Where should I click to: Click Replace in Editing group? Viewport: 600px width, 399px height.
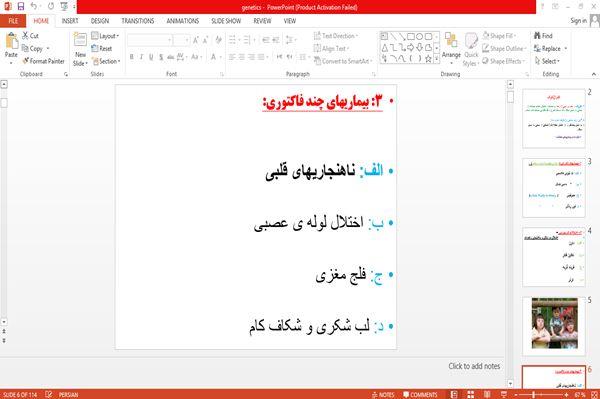click(x=550, y=48)
